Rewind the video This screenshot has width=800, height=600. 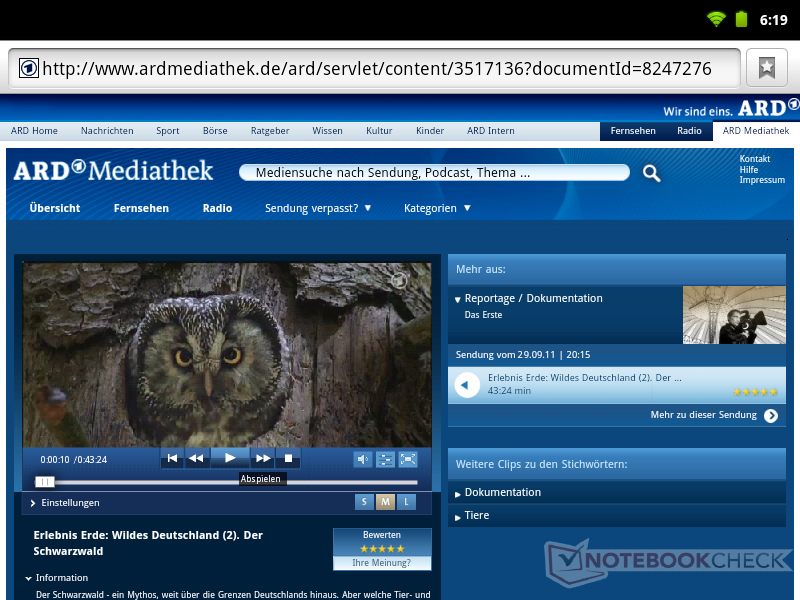coord(196,458)
